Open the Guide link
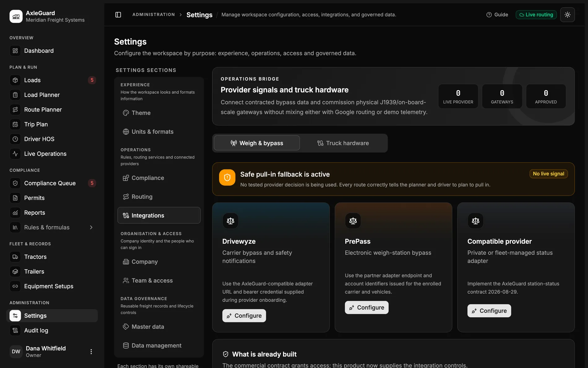This screenshot has width=588, height=368. (497, 15)
